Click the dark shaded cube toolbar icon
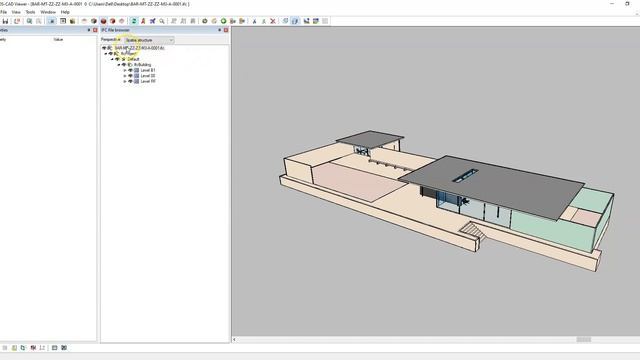640x360 pixels. 94,21
